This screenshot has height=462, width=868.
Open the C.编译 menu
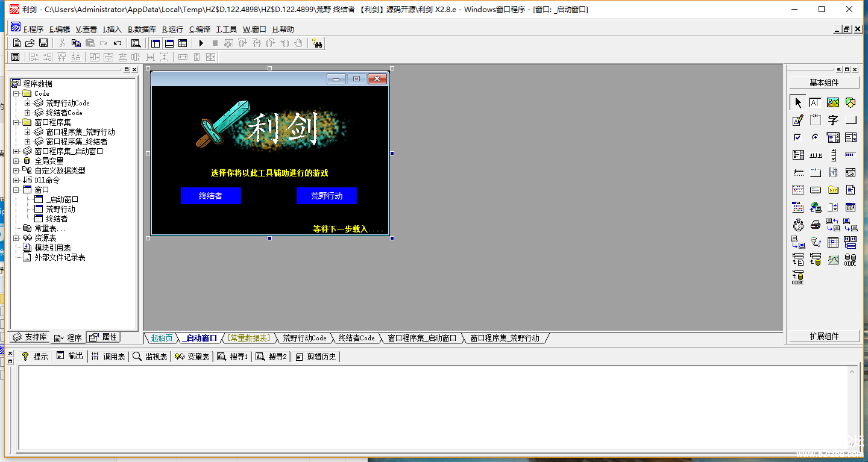[200, 29]
